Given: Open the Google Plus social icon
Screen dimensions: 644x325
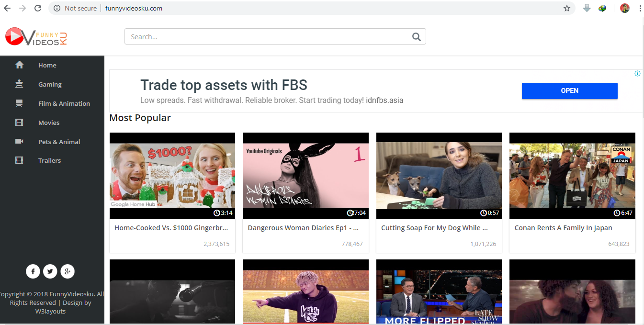Looking at the screenshot, I should (68, 271).
